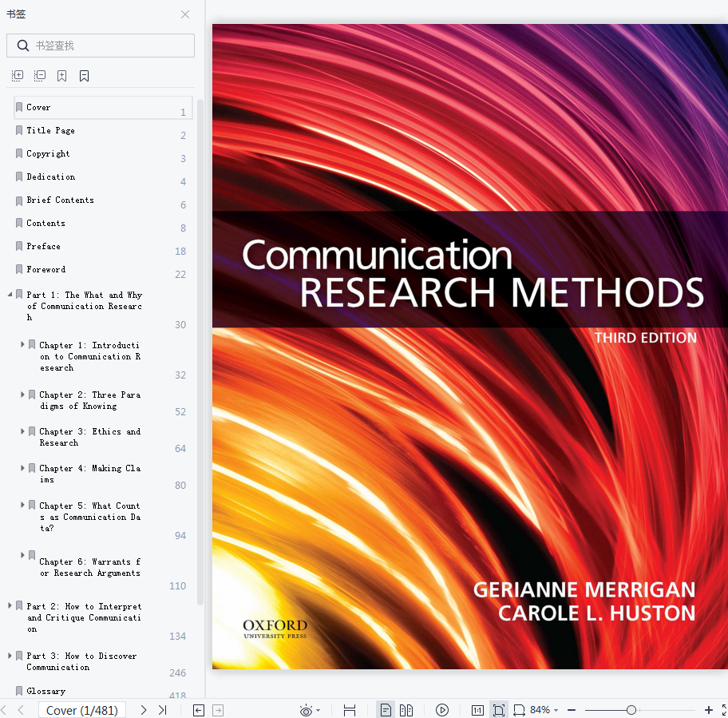Image resolution: width=728 pixels, height=718 pixels.
Task: Rotate the document view icon
Action: (x=519, y=710)
